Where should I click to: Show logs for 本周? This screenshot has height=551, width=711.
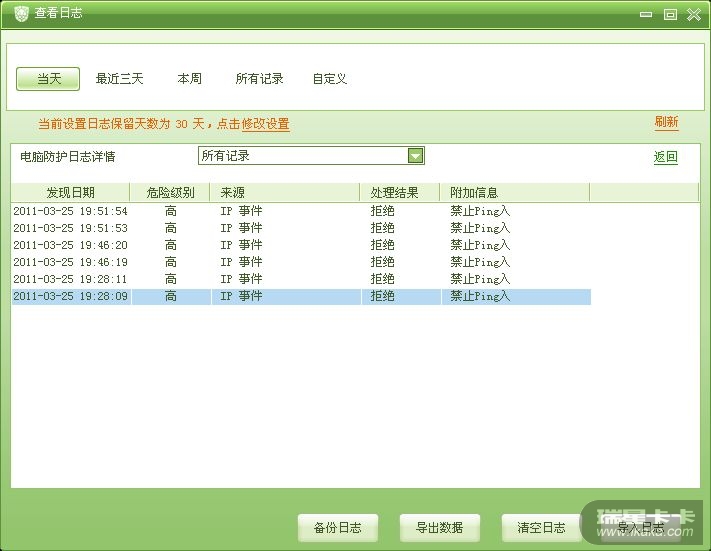click(189, 78)
